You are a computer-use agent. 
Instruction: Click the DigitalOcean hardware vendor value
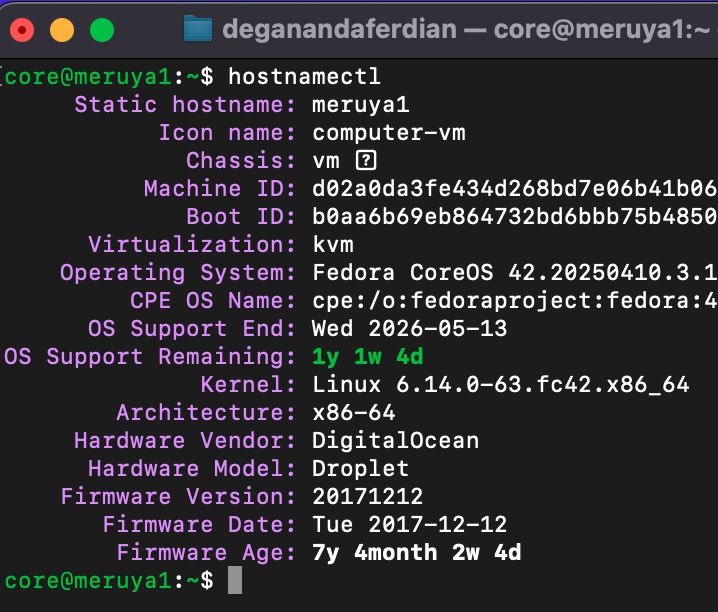tap(396, 441)
